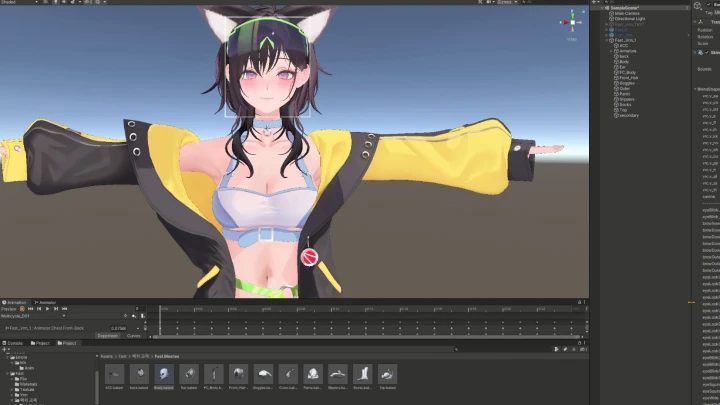Screen dimensions: 720x405
Task: Select the Anim folder in Project tree
Action: pyautogui.click(x=27, y=368)
